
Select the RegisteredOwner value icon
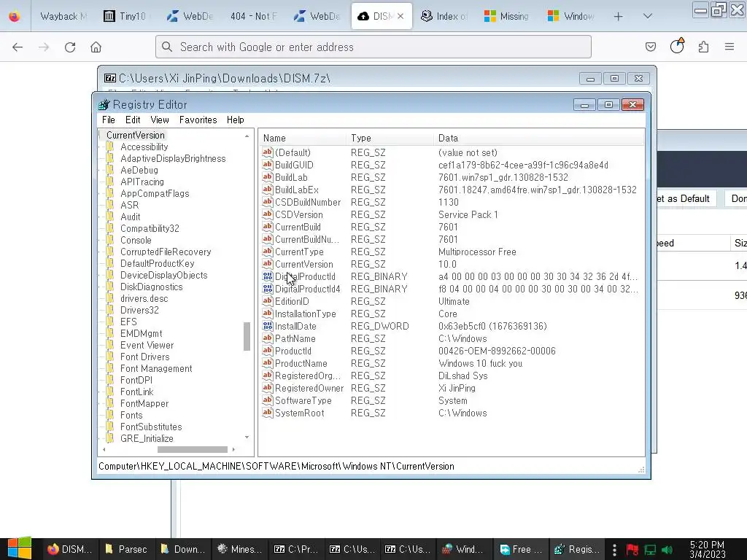pos(267,388)
